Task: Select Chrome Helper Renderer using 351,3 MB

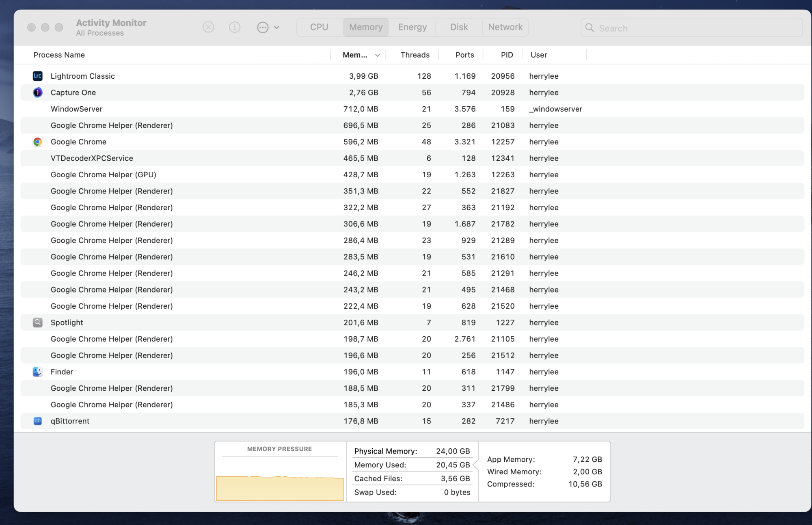Action: pos(412,191)
